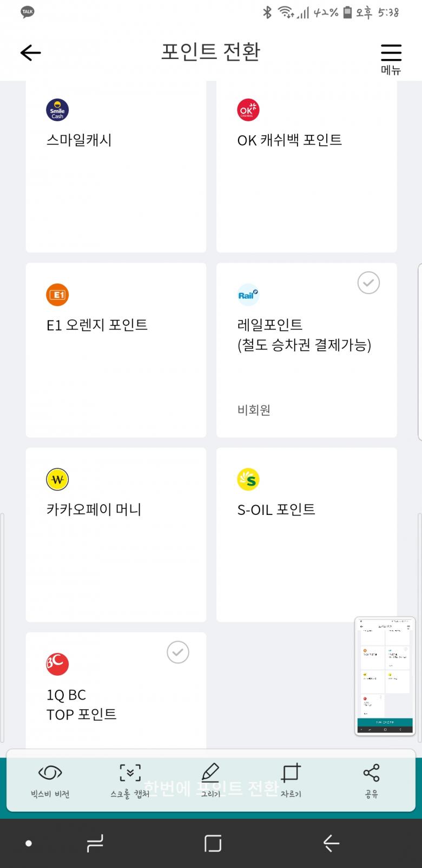Image resolution: width=422 pixels, height=868 pixels.
Task: Toggle the 레일포인트 checkmark
Action: pos(368,283)
